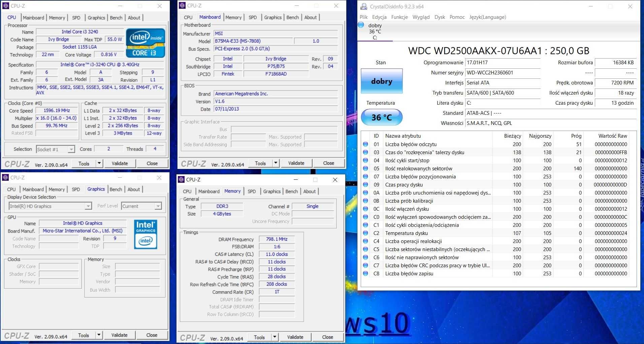Image resolution: width=644 pixels, height=344 pixels.
Task: Click the motherboard model B75MA-E33 field
Action: tap(253, 41)
